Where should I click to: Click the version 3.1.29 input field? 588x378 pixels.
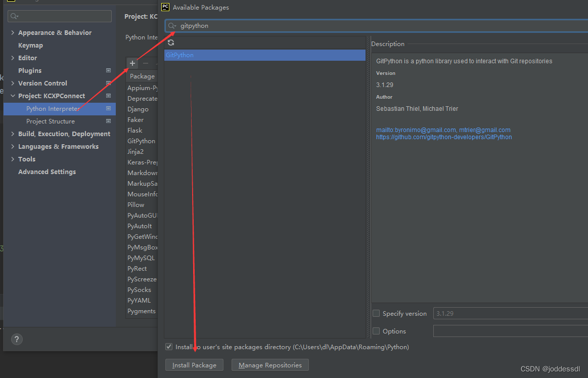pos(511,313)
